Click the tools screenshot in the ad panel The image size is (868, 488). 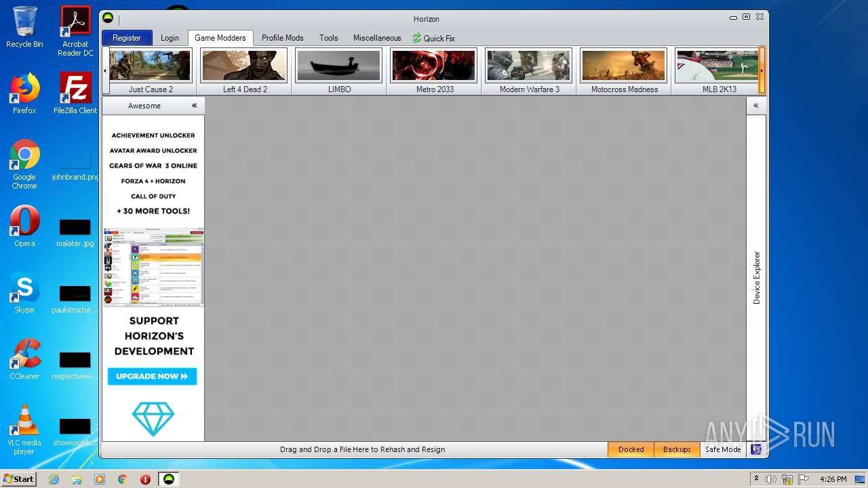(x=153, y=267)
